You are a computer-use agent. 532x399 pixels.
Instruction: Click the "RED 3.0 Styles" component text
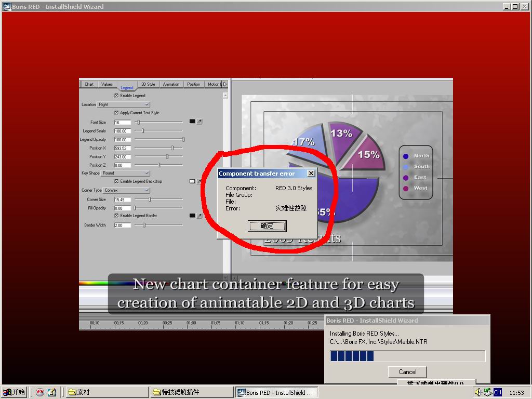(294, 188)
